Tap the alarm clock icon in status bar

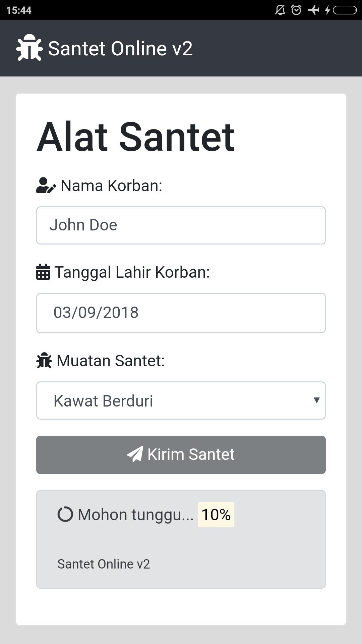(296, 10)
